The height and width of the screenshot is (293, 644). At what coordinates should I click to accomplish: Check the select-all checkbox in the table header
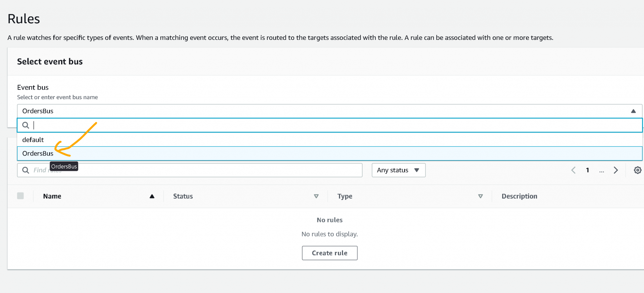[x=20, y=196]
